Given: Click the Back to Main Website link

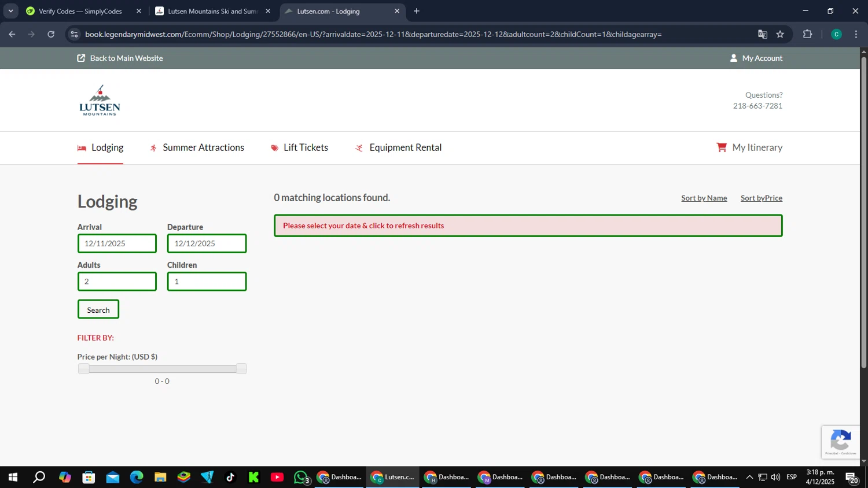Looking at the screenshot, I should pyautogui.click(x=126, y=58).
